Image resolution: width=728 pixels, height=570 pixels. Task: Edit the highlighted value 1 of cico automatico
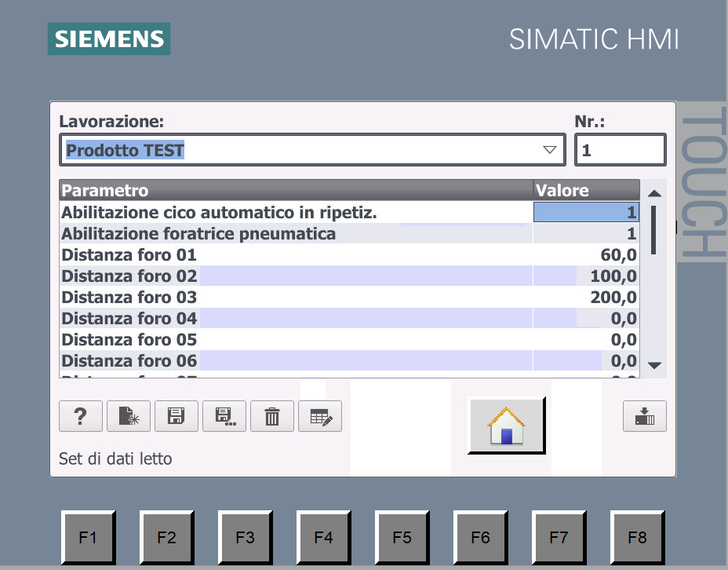pos(586,212)
